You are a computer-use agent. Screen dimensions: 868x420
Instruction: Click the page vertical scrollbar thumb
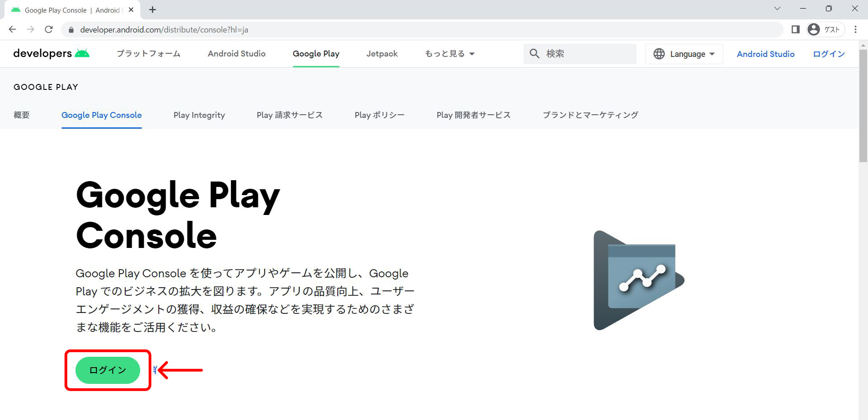[863, 104]
